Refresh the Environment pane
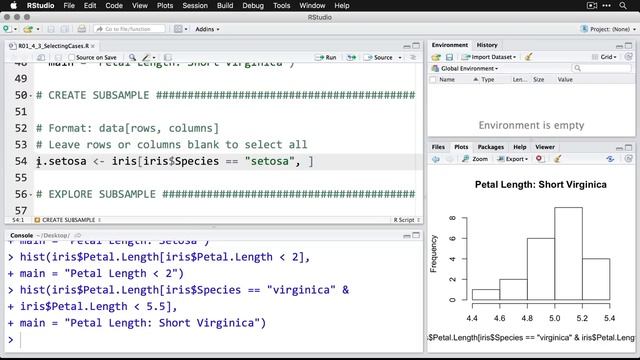 pos(629,57)
